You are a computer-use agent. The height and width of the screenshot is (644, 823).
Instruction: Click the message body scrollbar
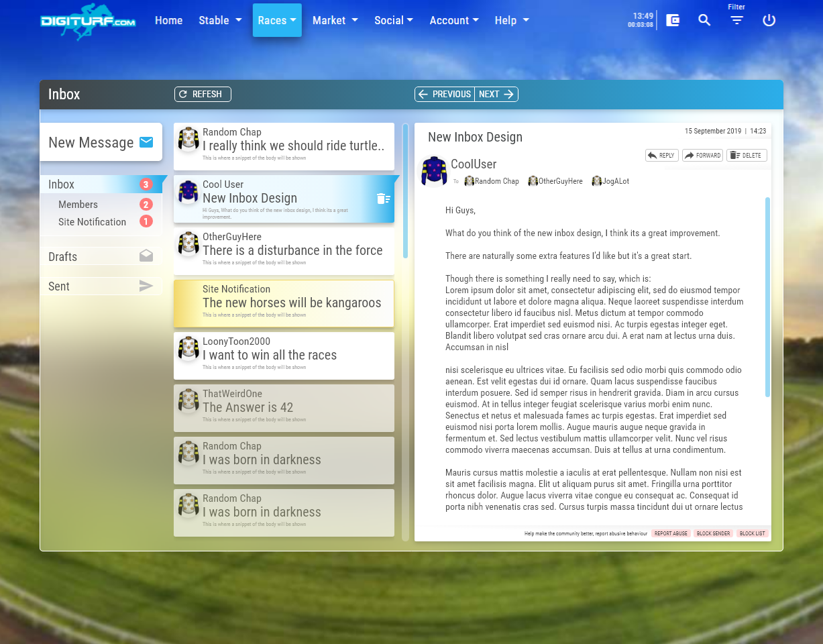[768, 297]
